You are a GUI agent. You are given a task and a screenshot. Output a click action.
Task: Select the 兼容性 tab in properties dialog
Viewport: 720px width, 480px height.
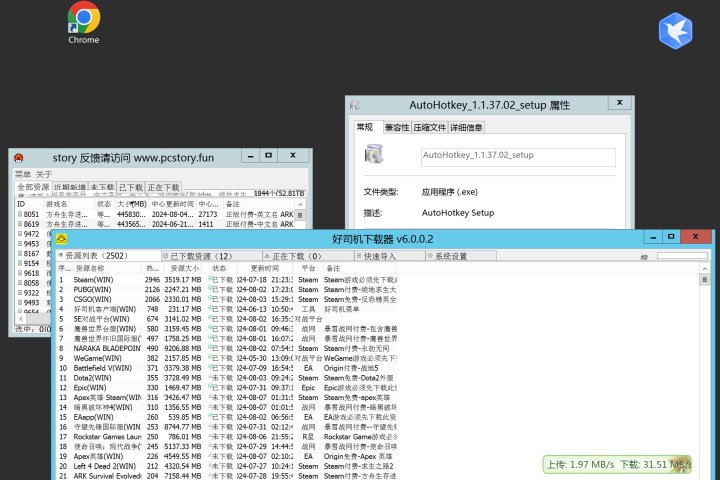tap(397, 128)
